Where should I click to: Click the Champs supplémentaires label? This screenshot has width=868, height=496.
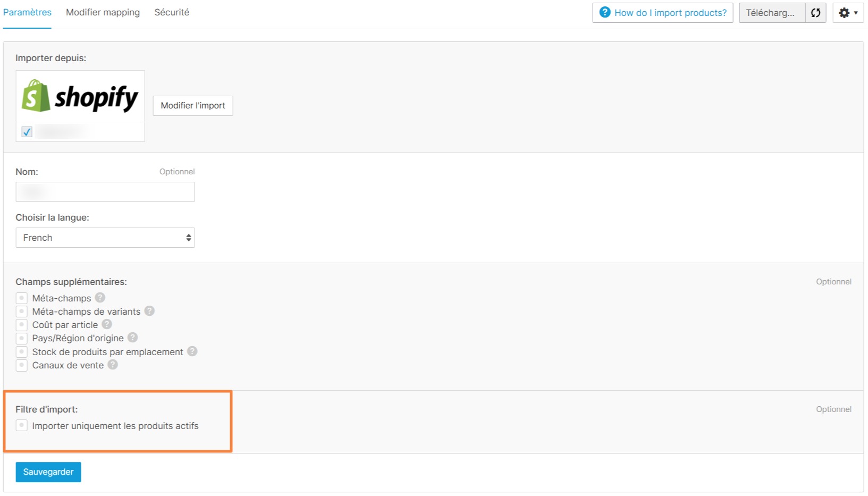[71, 282]
